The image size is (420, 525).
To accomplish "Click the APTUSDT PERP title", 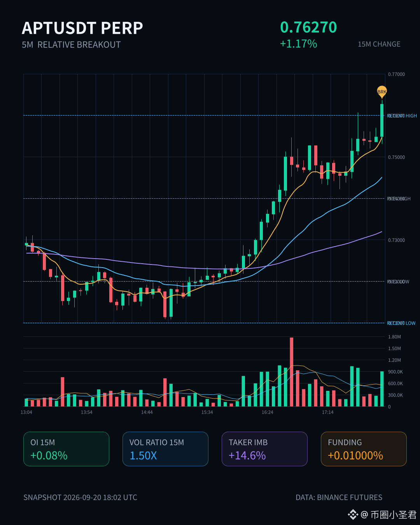I will point(82,28).
